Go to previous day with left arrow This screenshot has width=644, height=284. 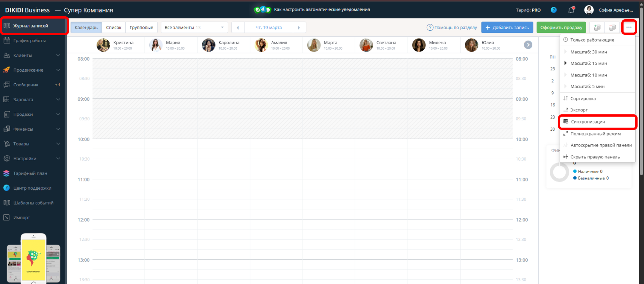(x=238, y=28)
